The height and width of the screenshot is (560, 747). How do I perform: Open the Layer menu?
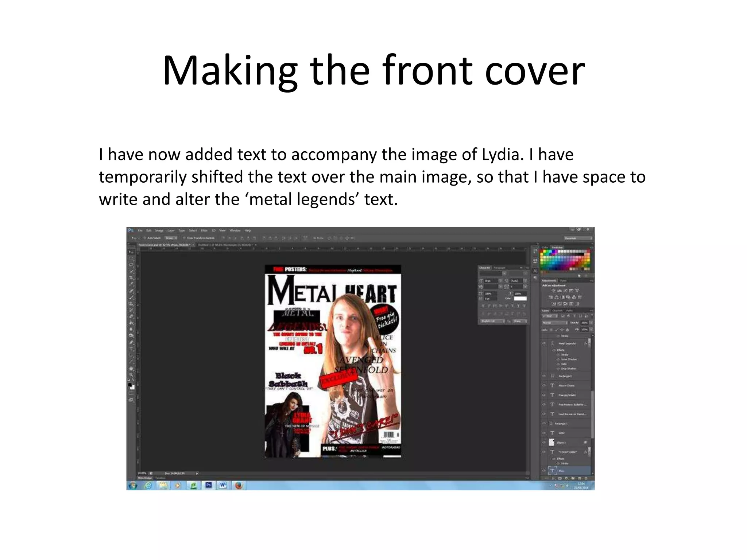(171, 230)
